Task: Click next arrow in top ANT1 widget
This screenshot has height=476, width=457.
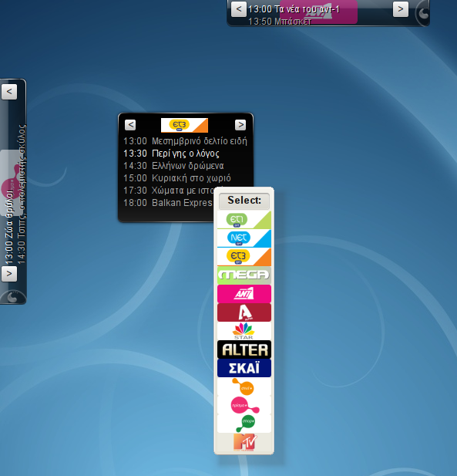Action: click(401, 9)
